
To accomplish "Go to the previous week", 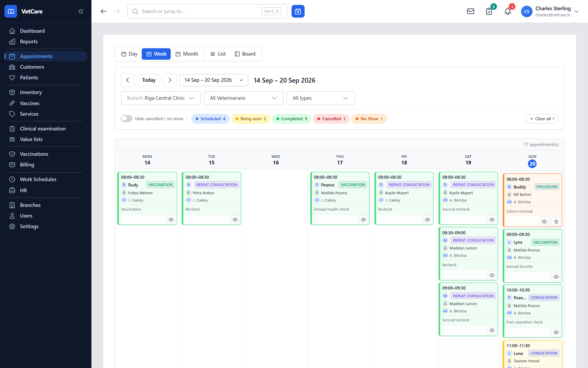I will [x=128, y=80].
